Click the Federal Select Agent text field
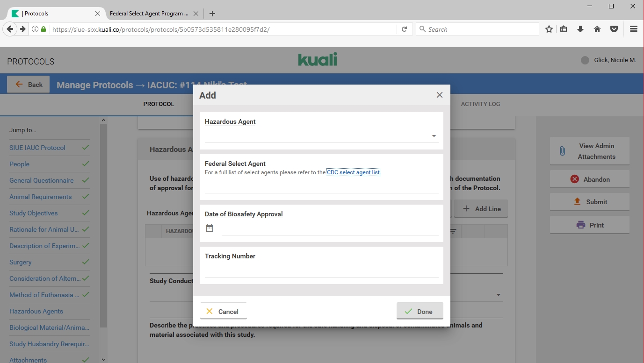The width and height of the screenshot is (644, 363). [321, 187]
